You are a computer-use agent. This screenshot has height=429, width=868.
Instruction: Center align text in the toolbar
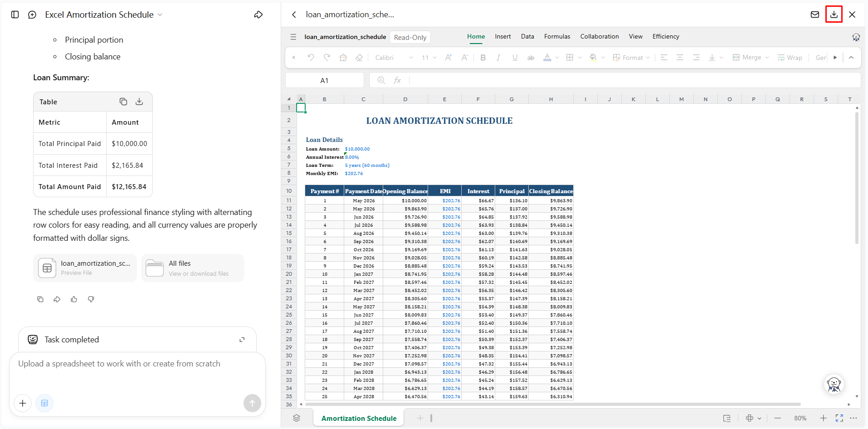point(680,57)
